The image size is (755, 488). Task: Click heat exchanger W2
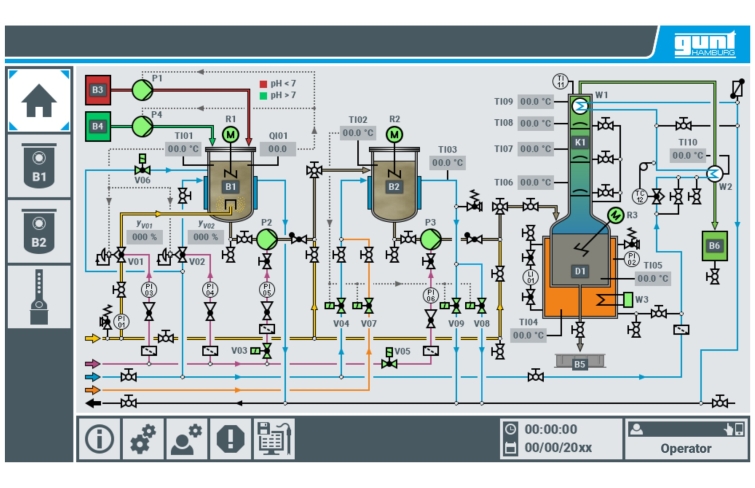point(714,173)
